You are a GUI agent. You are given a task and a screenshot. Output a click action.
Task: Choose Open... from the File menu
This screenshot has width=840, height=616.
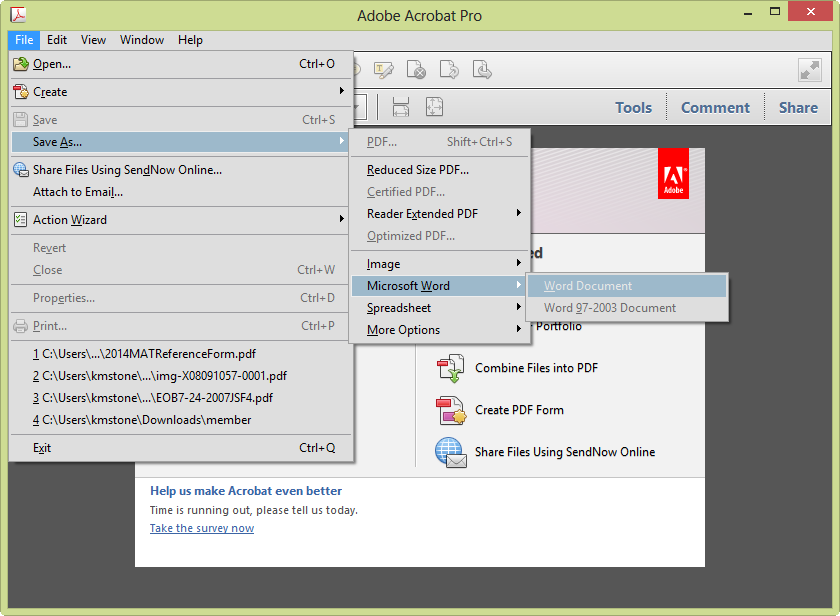181,64
